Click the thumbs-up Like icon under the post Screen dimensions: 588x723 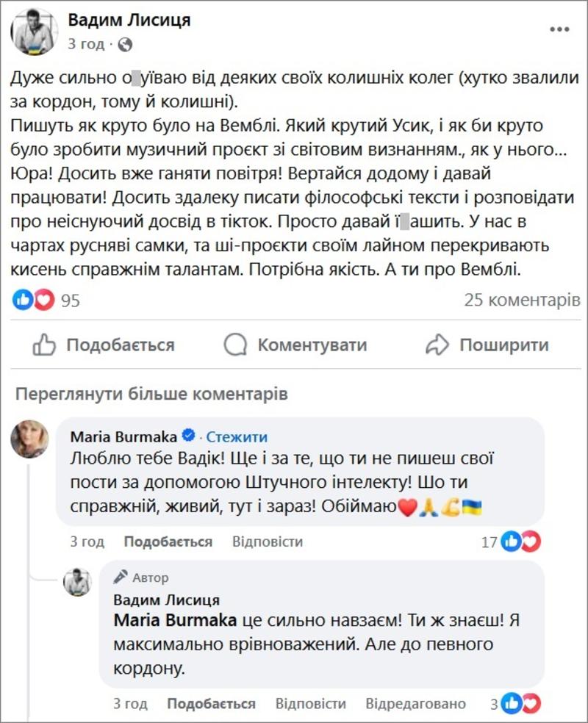click(45, 345)
